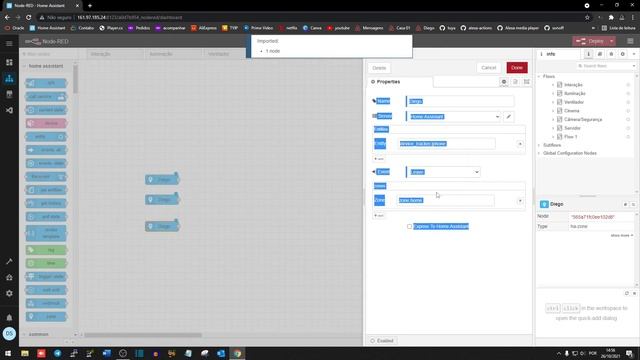Expand the Subflows section in outline

pyautogui.click(x=539, y=145)
